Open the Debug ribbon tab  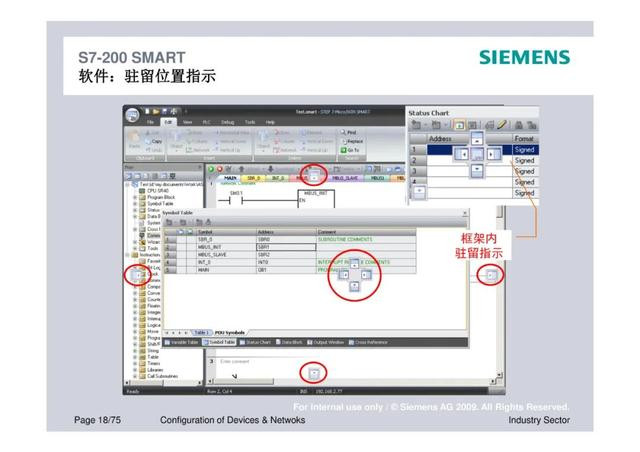coord(227,122)
